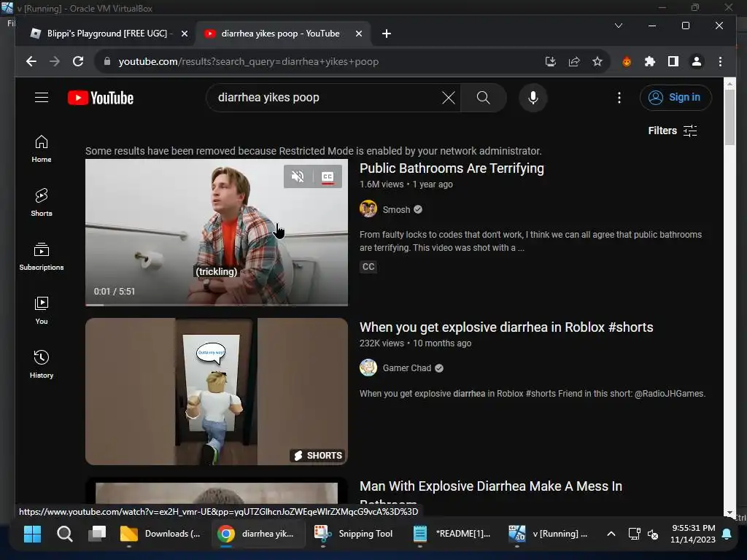Toggle the browser side panel

(x=673, y=61)
